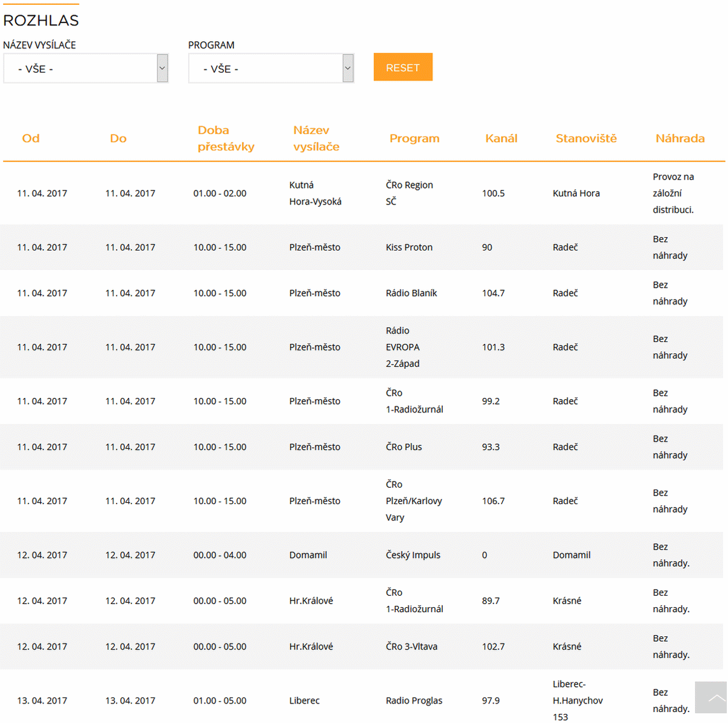Select the Kanál column header

[x=501, y=138]
